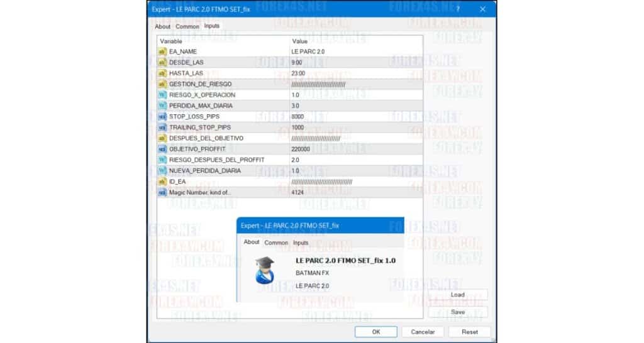
Task: Click the OBJETIVO_PROFFIT row icon
Action: pos(162,149)
